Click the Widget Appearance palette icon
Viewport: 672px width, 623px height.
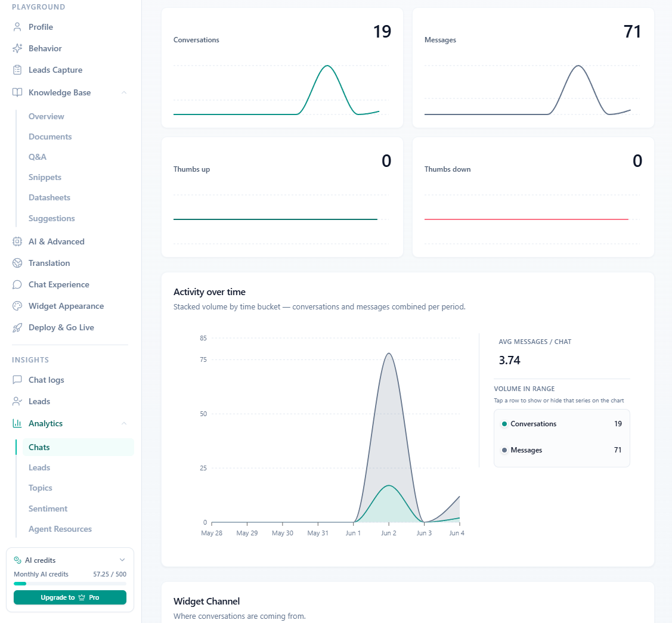[17, 306]
